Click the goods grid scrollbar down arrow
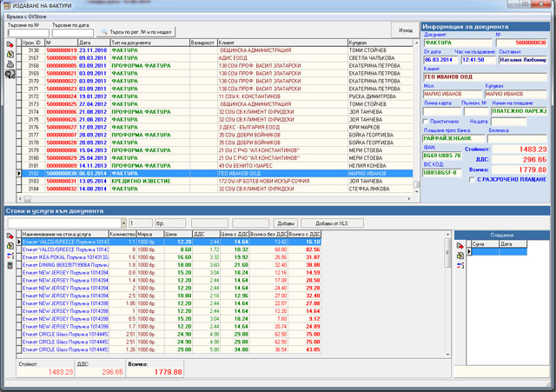This screenshot has height=392, width=556. [x=447, y=354]
